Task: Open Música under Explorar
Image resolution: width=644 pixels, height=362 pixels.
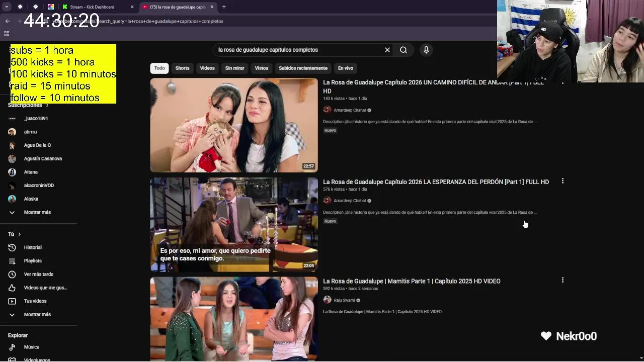Action: (31, 347)
